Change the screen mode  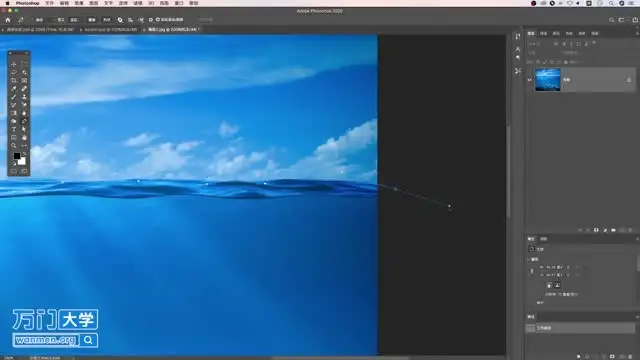pos(24,171)
